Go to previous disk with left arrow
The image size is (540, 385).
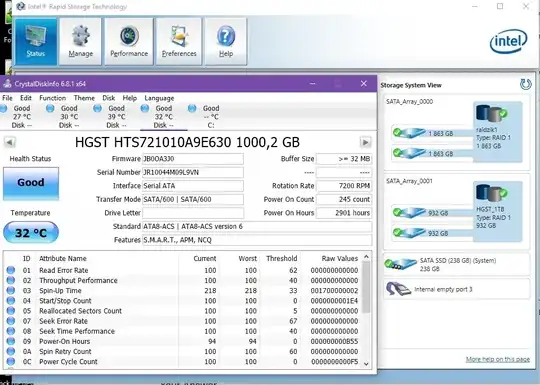click(10, 142)
